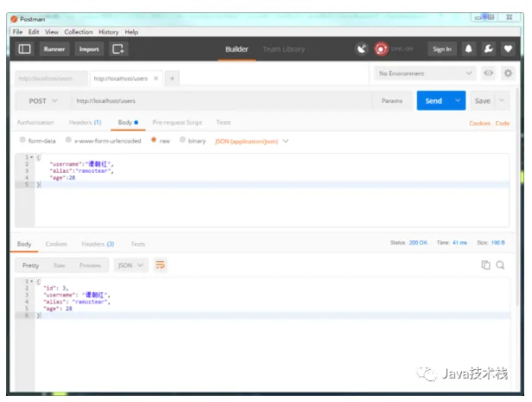
Task: Open response Cookies tab
Action: (56, 244)
